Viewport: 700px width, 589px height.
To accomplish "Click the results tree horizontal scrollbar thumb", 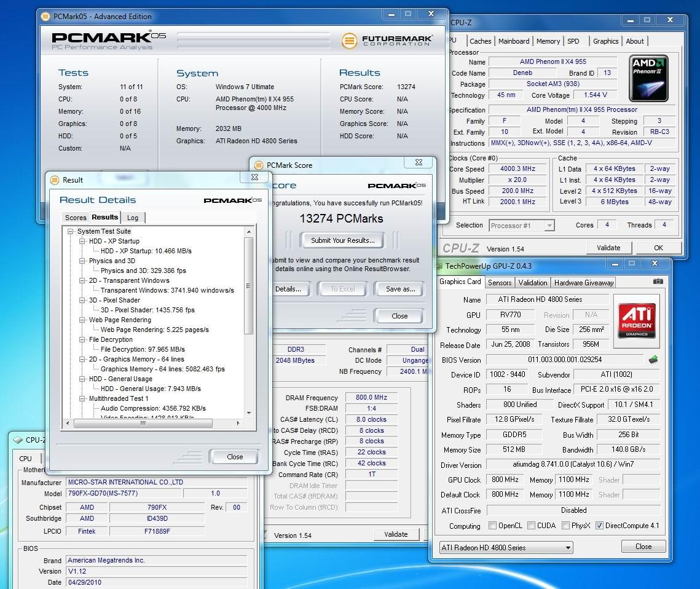I will pyautogui.click(x=143, y=423).
